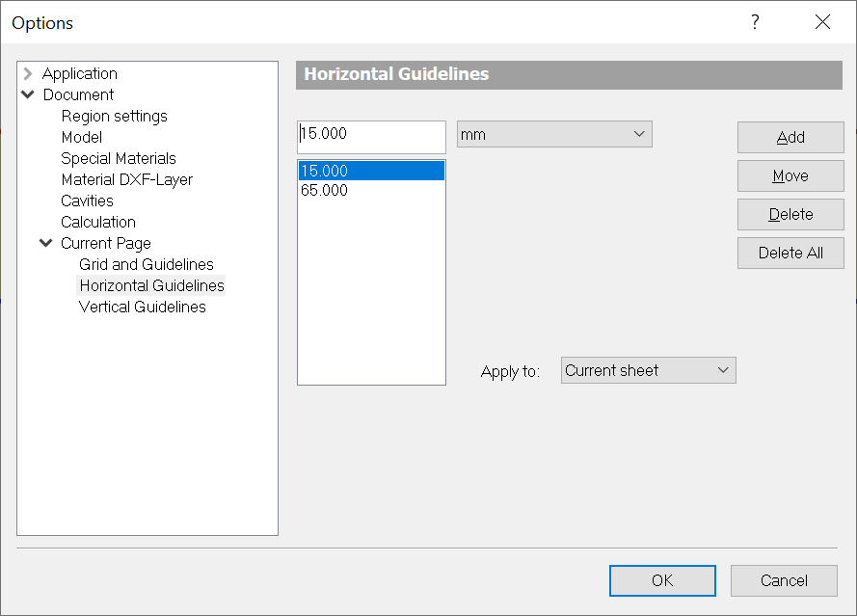Viewport: 857px width, 616px height.
Task: Go to Calculation settings
Action: (x=97, y=222)
